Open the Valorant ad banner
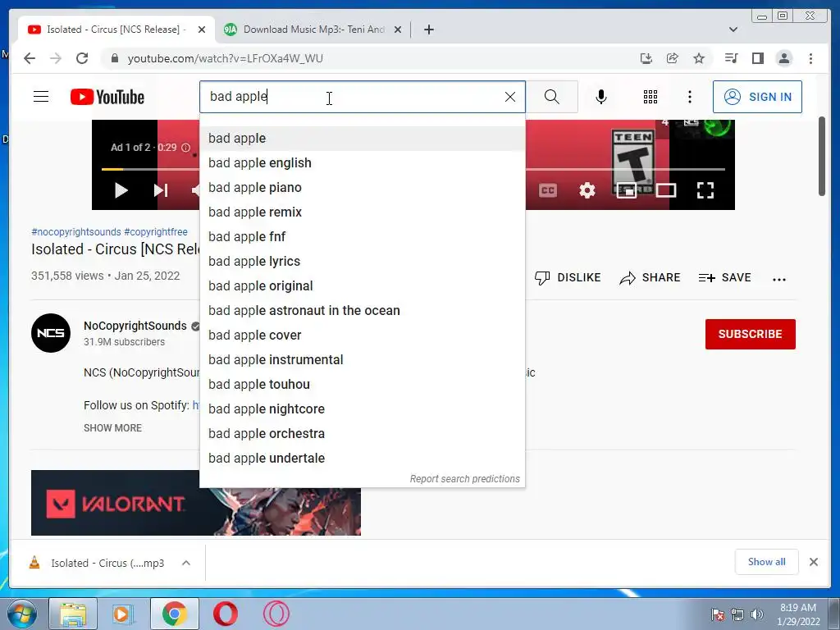Viewport: 840px width, 630px height. click(195, 503)
